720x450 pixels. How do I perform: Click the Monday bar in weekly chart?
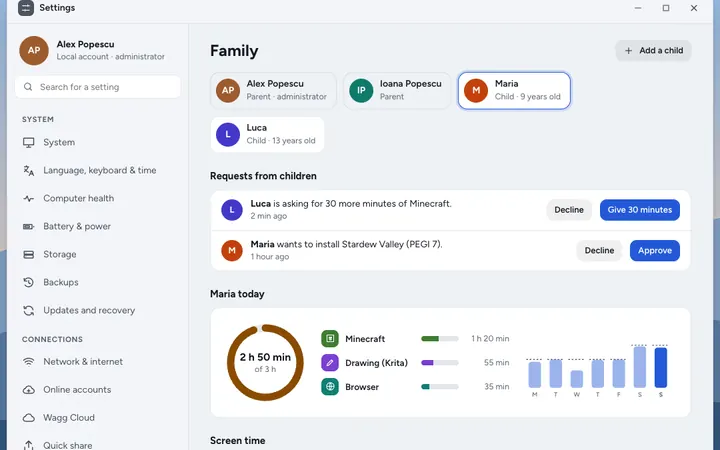pyautogui.click(x=534, y=375)
